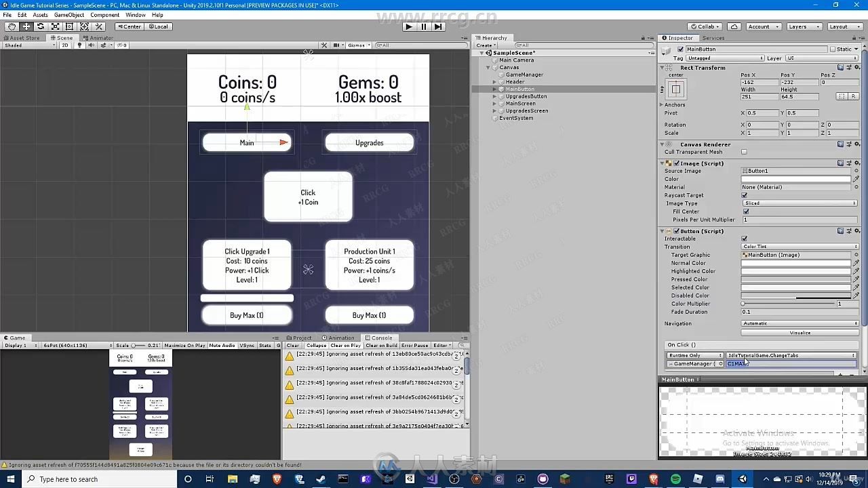Image resolution: width=868 pixels, height=488 pixels.
Task: Select the Scale tool
Action: click(x=56, y=26)
